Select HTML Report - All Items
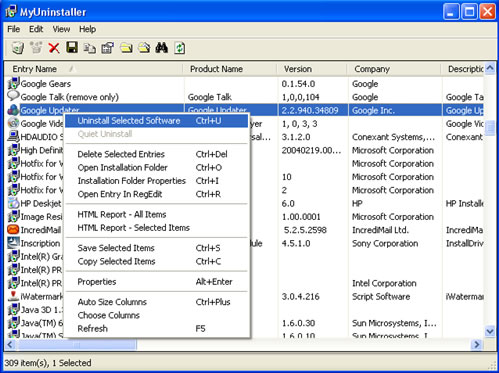 (157, 214)
